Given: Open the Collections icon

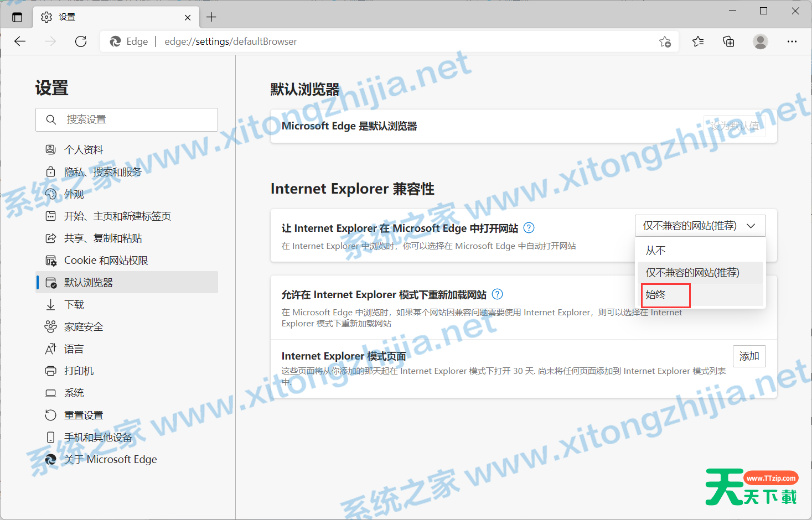Looking at the screenshot, I should pos(729,41).
